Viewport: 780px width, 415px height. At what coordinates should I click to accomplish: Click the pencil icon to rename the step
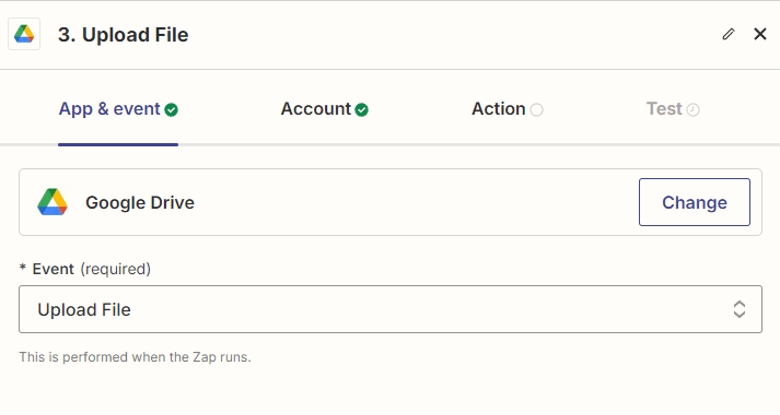point(728,34)
